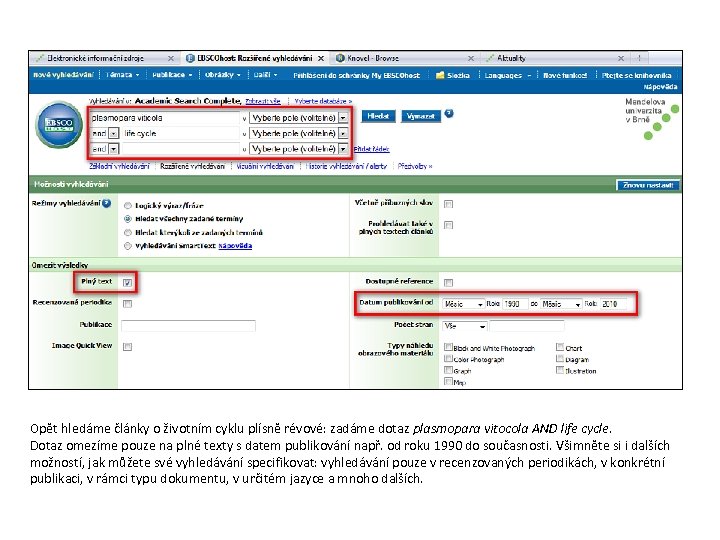The height and width of the screenshot is (540, 720).
Task: Select Hledat všechny zadané termíny option
Action: (128, 219)
